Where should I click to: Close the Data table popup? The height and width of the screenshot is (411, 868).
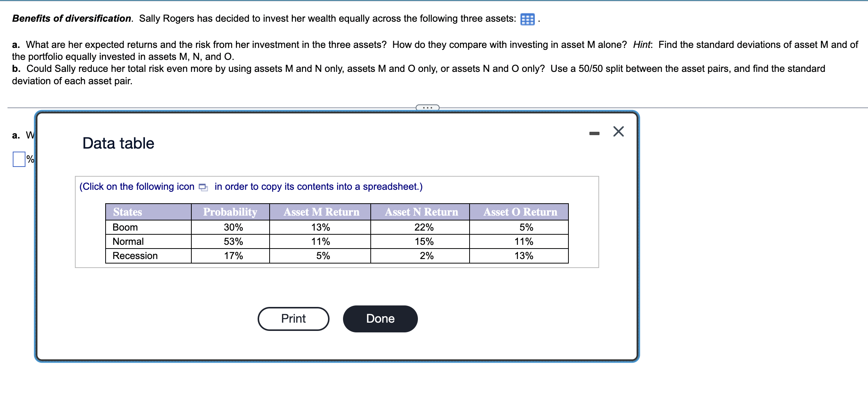click(618, 131)
